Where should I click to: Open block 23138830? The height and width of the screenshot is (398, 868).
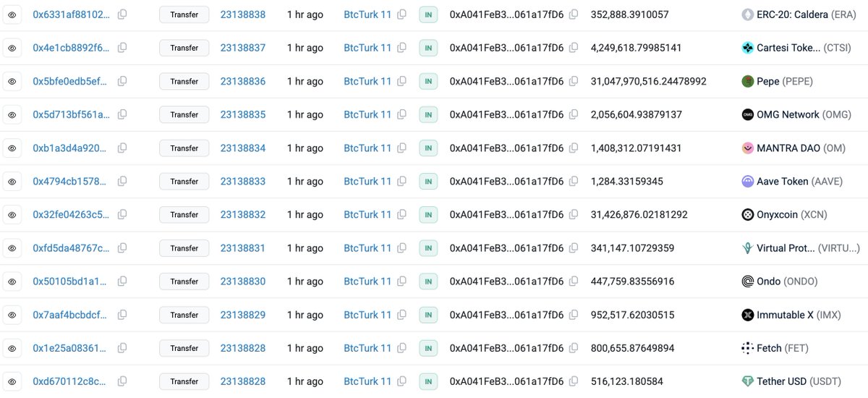243,281
